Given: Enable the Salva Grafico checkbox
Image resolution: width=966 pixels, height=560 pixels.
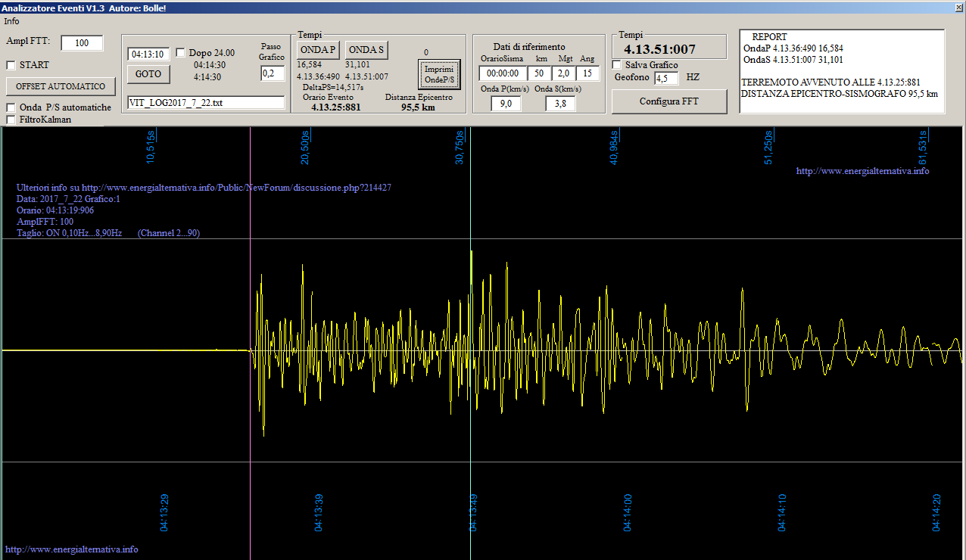Looking at the screenshot, I should (x=616, y=65).
